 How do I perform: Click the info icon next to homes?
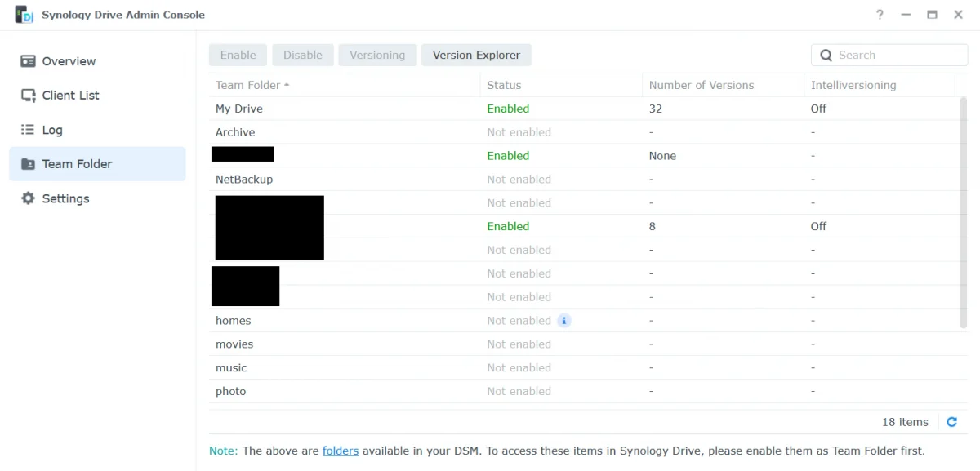point(563,320)
